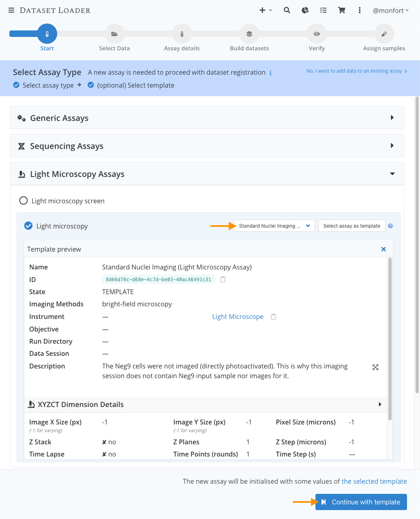Open the pie chart dashboard icon
The image size is (420, 519).
click(305, 10)
